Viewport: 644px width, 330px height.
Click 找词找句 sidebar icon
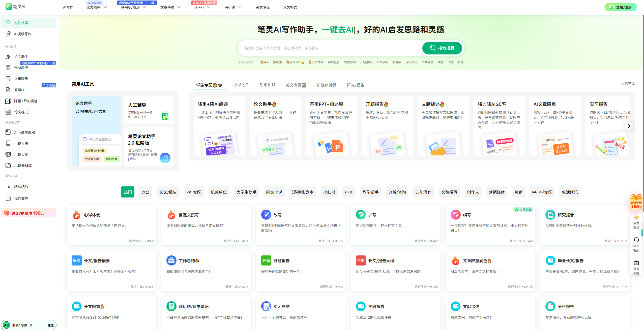[x=8, y=186]
